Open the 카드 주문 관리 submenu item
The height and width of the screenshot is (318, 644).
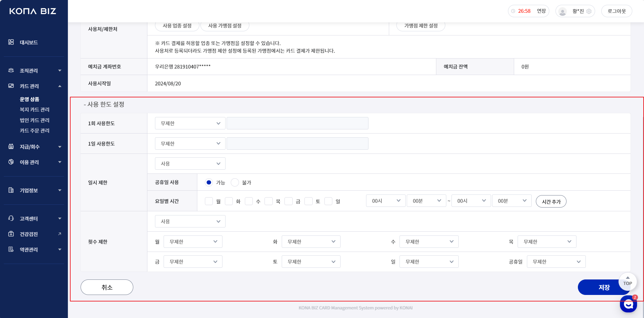click(35, 130)
